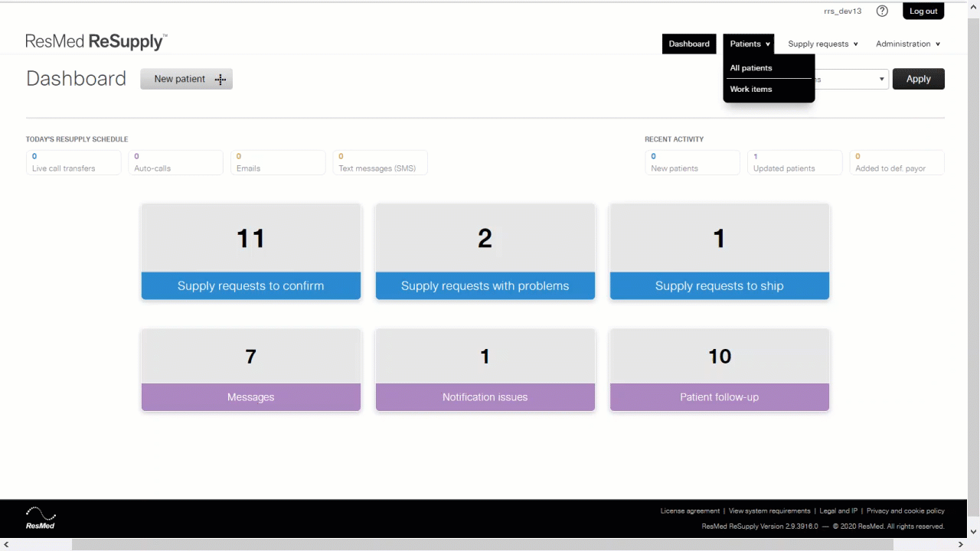The width and height of the screenshot is (980, 551).
Task: Open the Administration dropdown menu
Action: pos(907,44)
